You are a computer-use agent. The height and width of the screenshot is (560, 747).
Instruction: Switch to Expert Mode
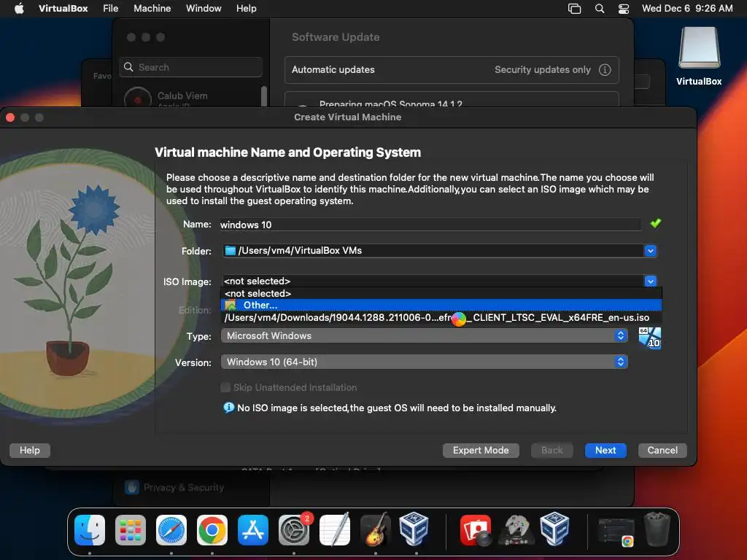(481, 450)
